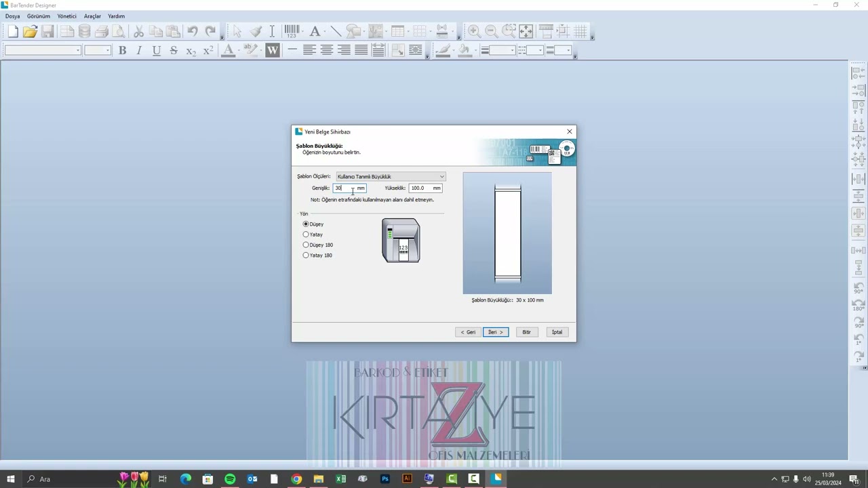Click the New document icon
This screenshot has height=488, width=868.
click(x=13, y=31)
